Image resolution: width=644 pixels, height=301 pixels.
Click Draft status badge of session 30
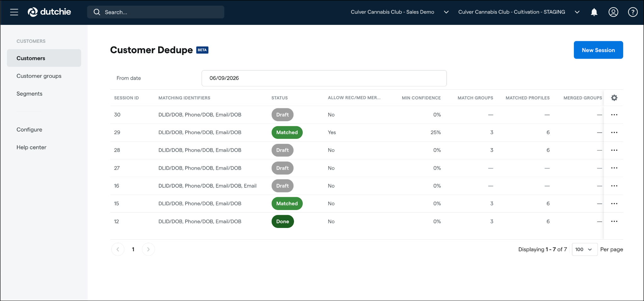[282, 115]
